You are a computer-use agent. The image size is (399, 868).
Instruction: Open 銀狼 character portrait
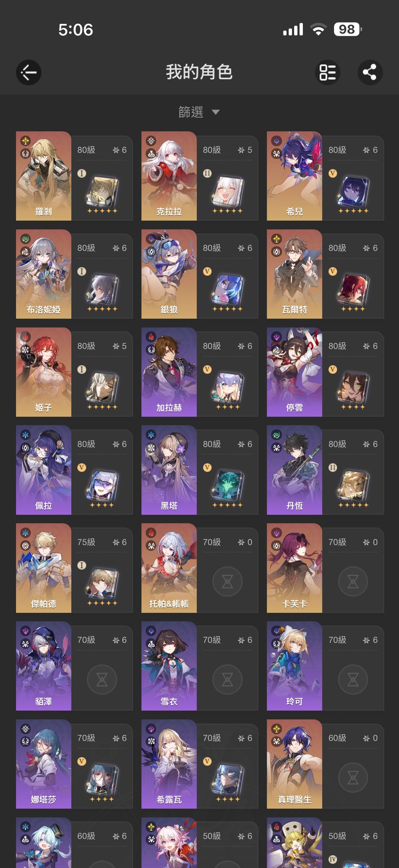tap(169, 274)
